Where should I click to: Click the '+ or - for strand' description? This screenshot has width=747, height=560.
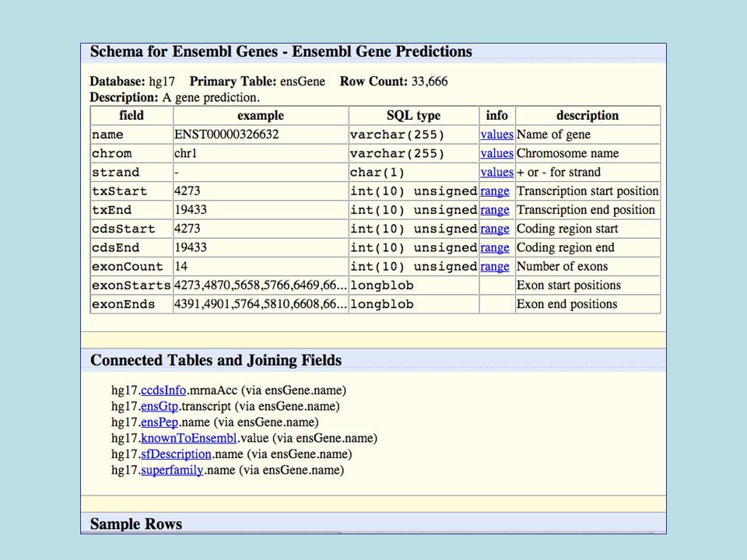pos(559,173)
